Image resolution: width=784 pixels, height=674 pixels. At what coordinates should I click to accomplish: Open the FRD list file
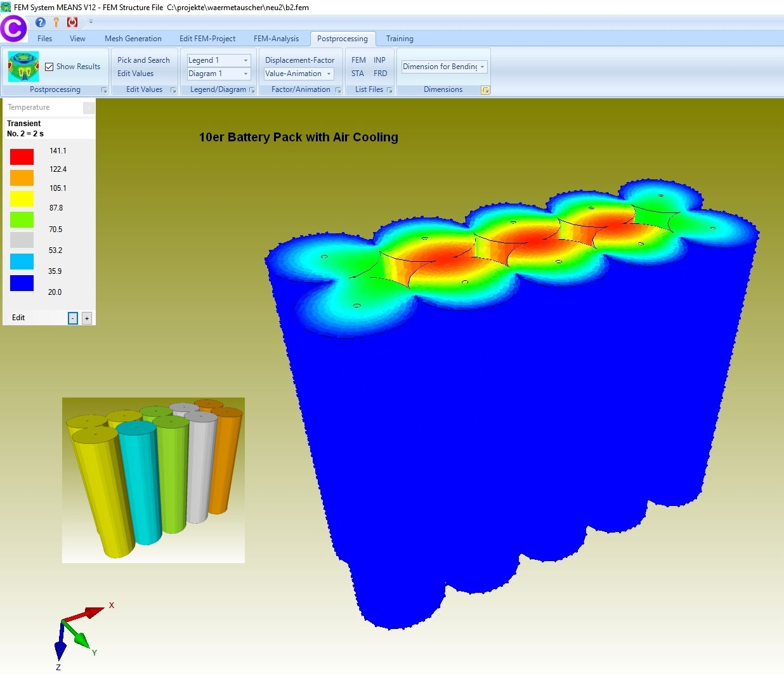click(380, 74)
